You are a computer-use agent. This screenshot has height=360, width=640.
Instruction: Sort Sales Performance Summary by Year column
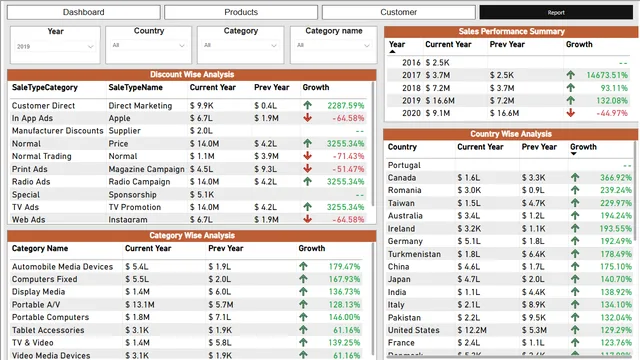coord(397,44)
